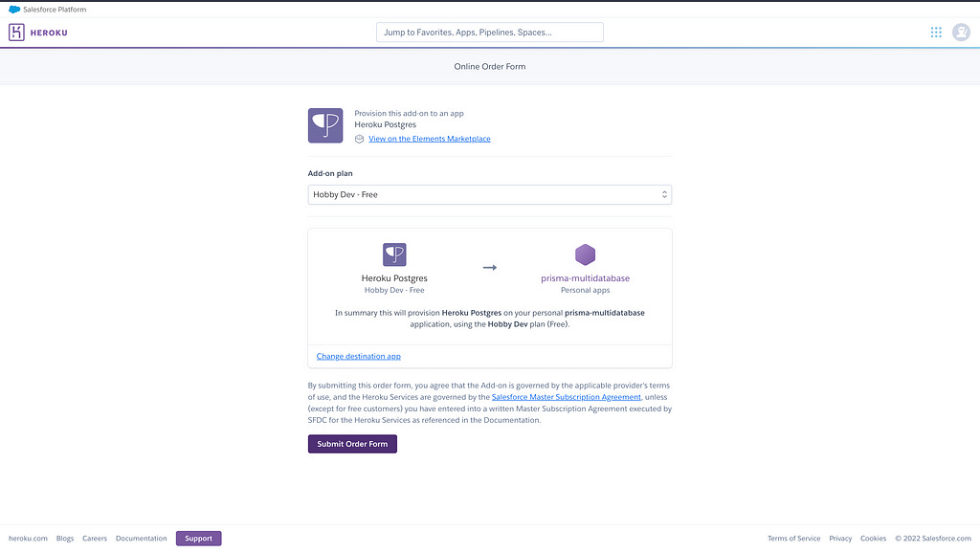
Task: Click the small Heroku Postgres icon in summary
Action: point(394,254)
